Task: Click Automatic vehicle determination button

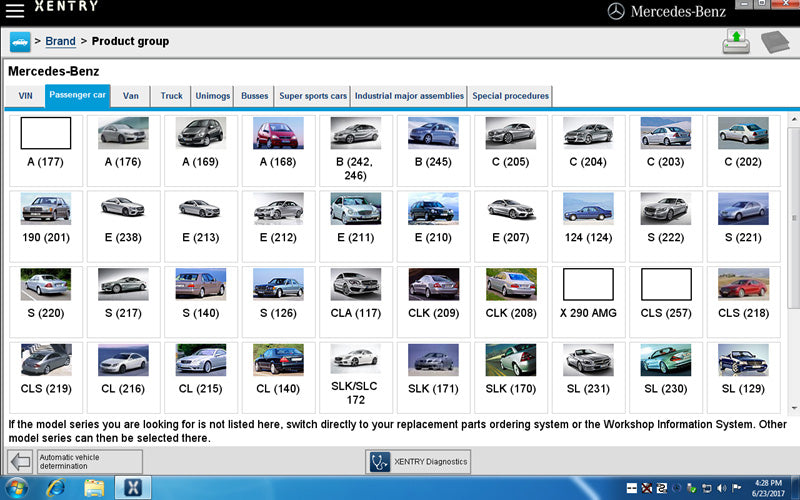Action: tap(89, 461)
